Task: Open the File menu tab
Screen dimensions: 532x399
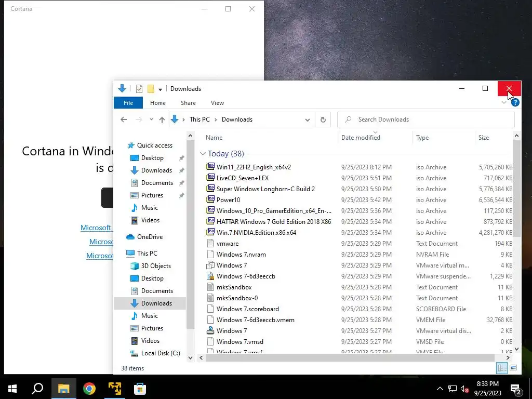Action: pyautogui.click(x=128, y=103)
